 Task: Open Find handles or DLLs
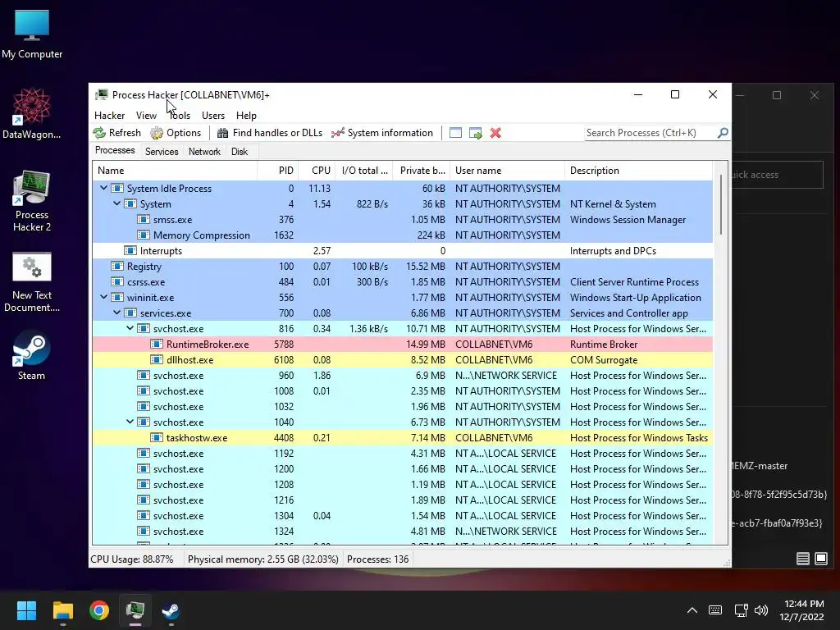[x=269, y=133]
